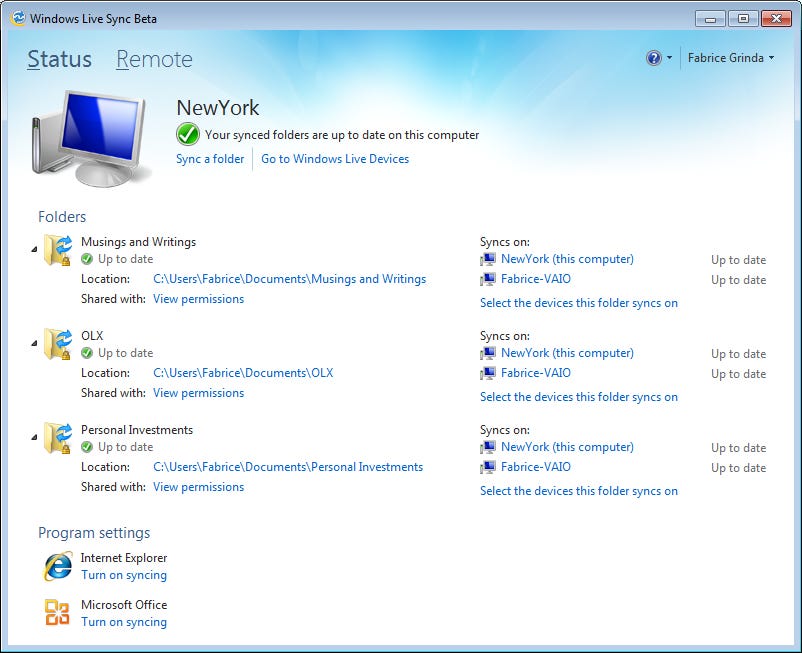Image resolution: width=802 pixels, height=653 pixels.
Task: Click NewYork device icon in Personal Investments row
Action: (488, 447)
